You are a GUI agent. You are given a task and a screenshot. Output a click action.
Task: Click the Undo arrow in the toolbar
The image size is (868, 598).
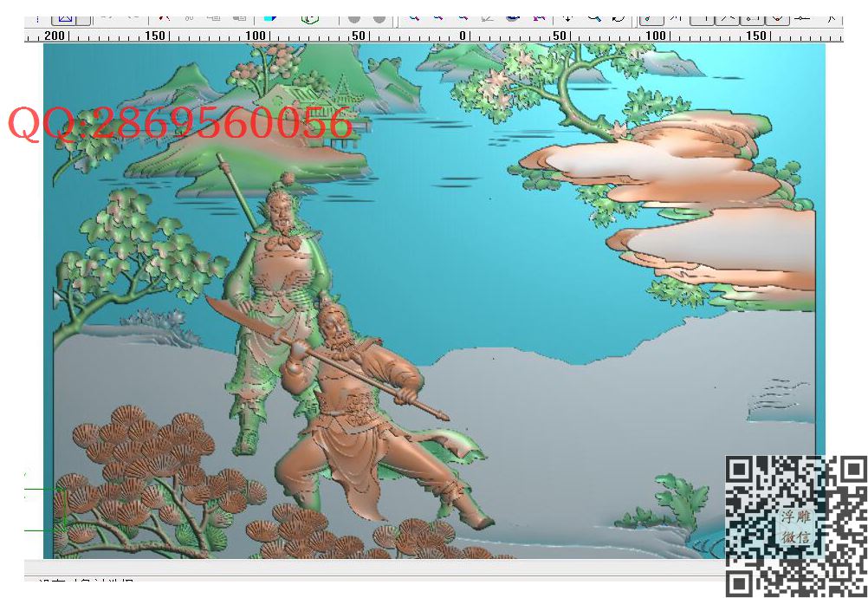coord(107,16)
